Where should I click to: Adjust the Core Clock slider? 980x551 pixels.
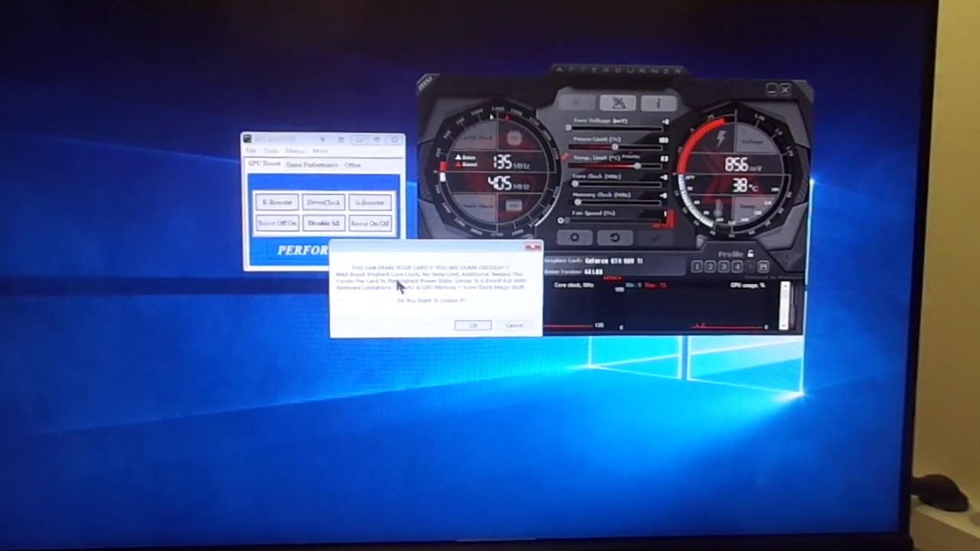click(x=616, y=184)
